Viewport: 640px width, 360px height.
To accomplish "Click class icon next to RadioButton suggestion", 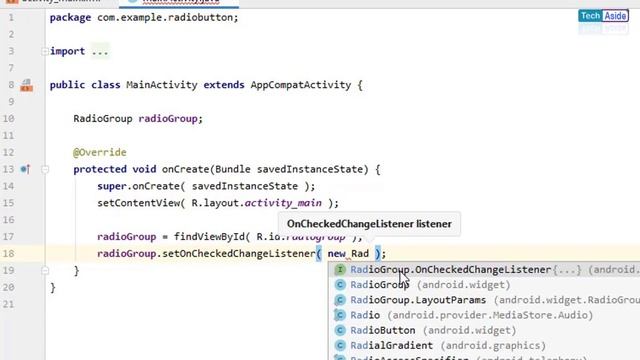I will pos(340,330).
